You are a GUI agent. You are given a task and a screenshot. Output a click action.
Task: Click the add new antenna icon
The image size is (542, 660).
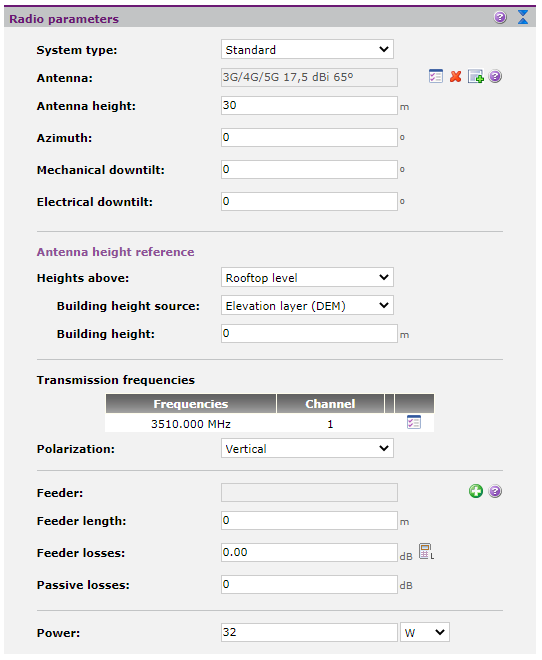click(x=476, y=77)
